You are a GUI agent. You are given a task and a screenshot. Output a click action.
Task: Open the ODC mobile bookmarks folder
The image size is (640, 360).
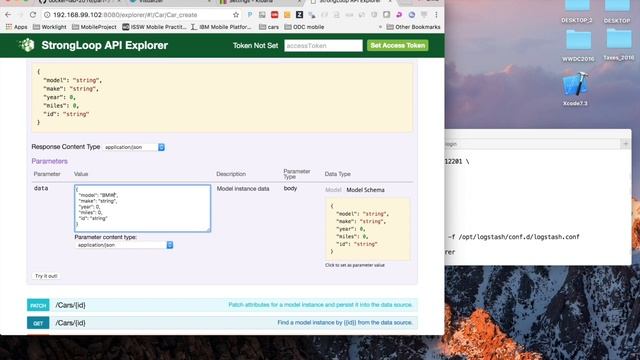pos(304,27)
